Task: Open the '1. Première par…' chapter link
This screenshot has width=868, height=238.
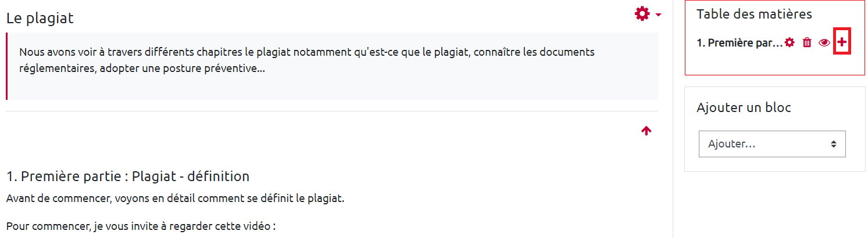Action: tap(740, 43)
